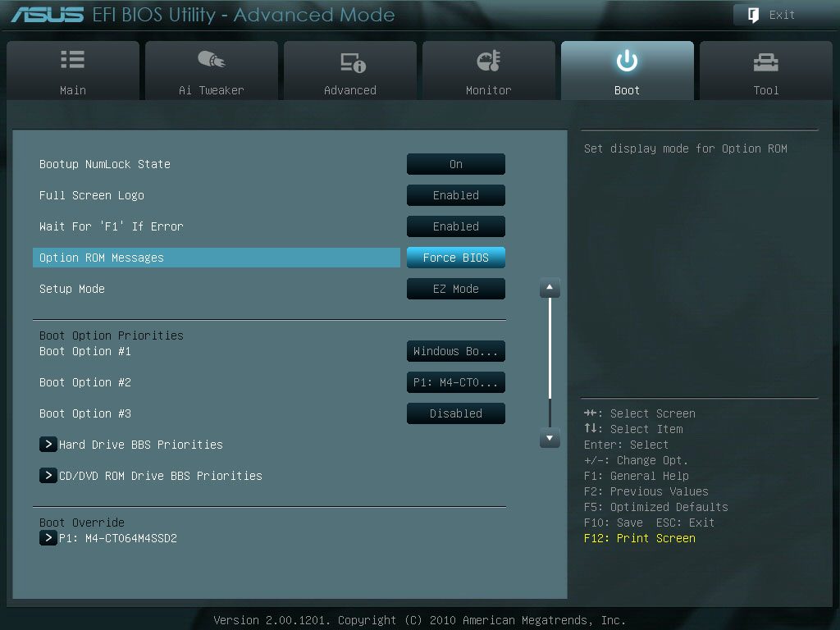Click the Exit button
Screen dimensions: 840x630
point(782,15)
